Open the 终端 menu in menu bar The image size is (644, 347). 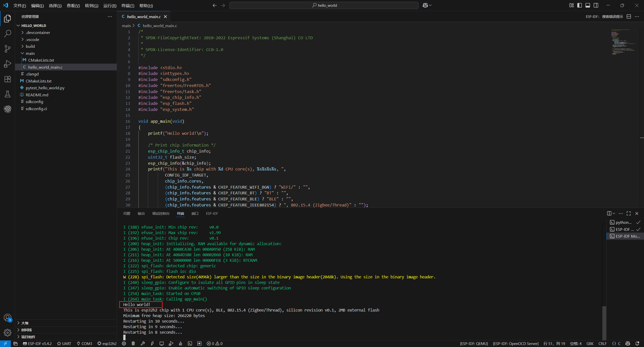[x=128, y=6]
